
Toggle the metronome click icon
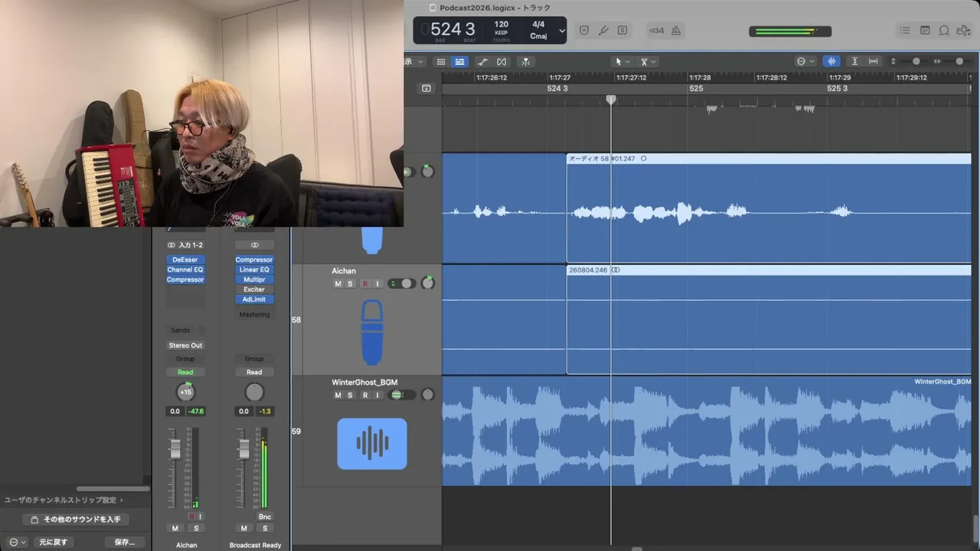pyautogui.click(x=676, y=31)
